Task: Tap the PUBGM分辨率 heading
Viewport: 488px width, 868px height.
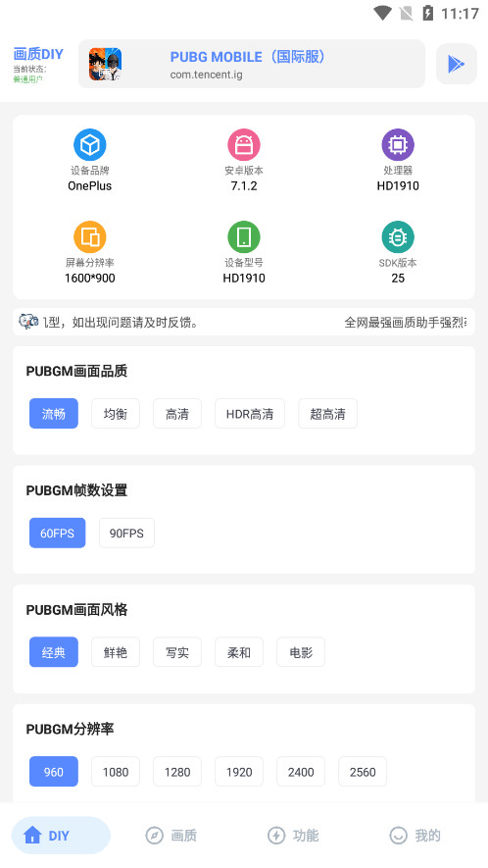Action: 70,729
